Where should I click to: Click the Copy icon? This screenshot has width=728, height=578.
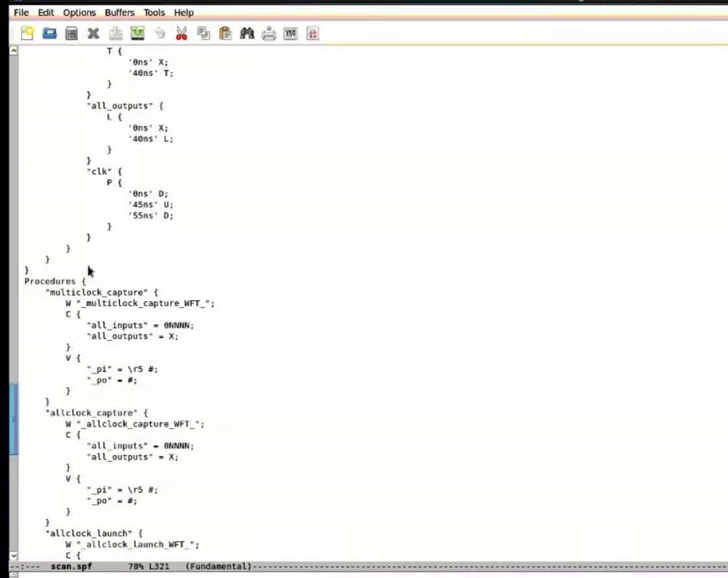click(204, 34)
